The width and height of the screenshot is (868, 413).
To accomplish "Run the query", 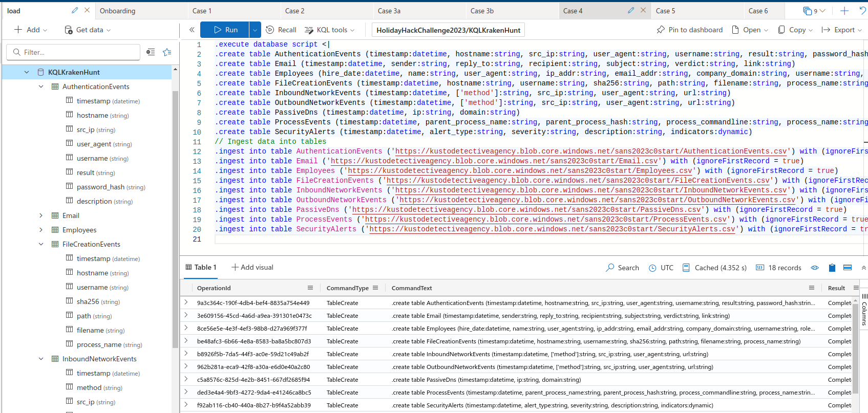I will click(224, 30).
